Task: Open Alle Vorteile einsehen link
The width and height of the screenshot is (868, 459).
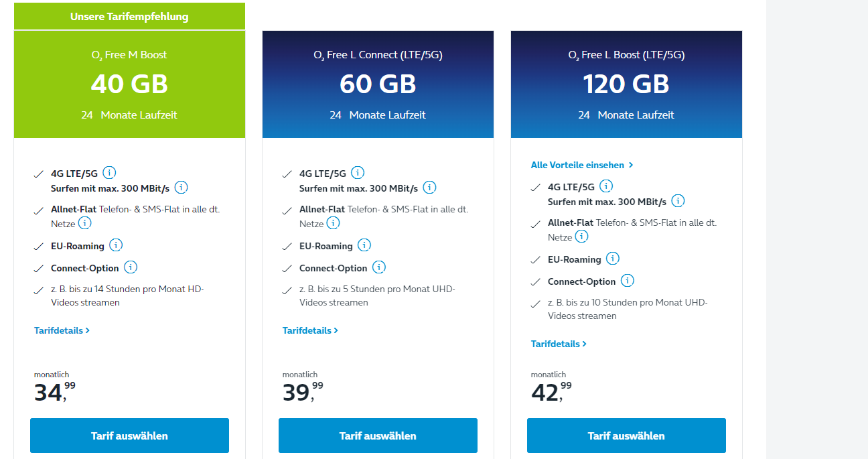Action: click(582, 165)
